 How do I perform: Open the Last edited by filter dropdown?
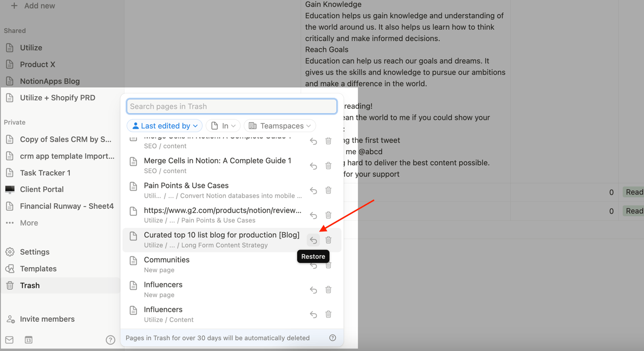coord(165,126)
